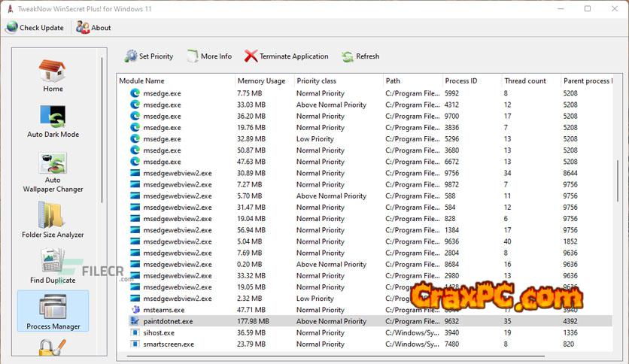Click the process list vertical scrollbar
The image size is (629, 364).
pos(618,180)
